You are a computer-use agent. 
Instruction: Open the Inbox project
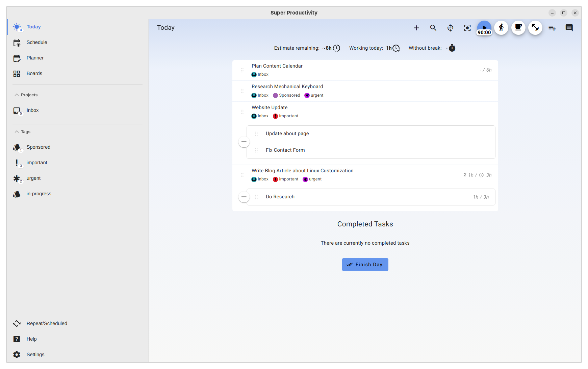(x=77, y=110)
